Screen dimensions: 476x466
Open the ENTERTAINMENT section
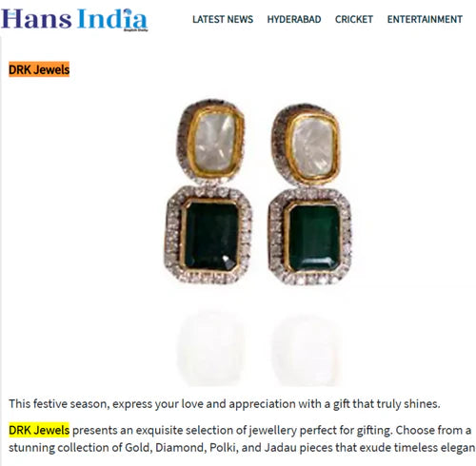(425, 19)
